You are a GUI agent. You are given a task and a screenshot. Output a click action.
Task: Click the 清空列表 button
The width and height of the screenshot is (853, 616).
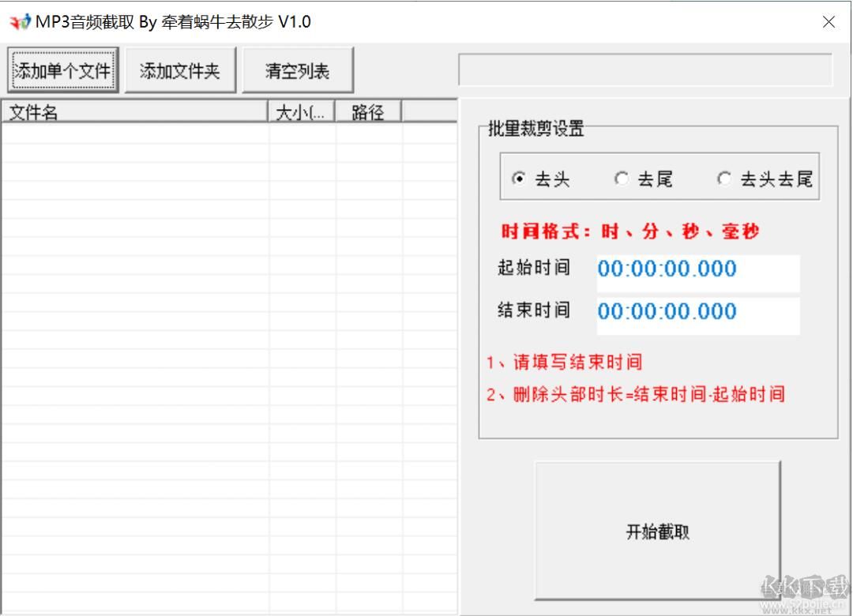pyautogui.click(x=298, y=69)
